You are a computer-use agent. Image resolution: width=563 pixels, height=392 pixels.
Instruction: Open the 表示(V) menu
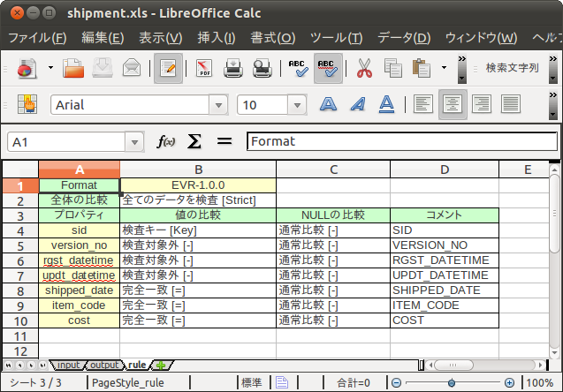click(x=161, y=38)
